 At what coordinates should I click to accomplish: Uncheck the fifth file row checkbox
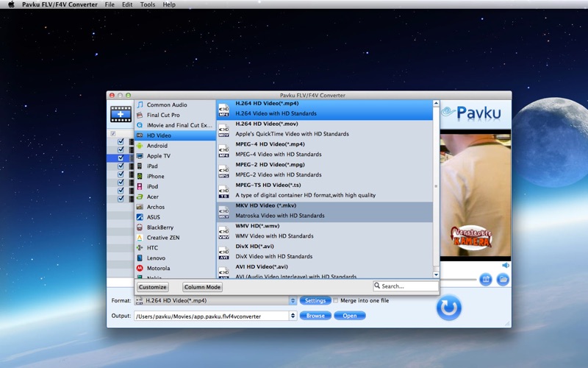click(x=121, y=174)
